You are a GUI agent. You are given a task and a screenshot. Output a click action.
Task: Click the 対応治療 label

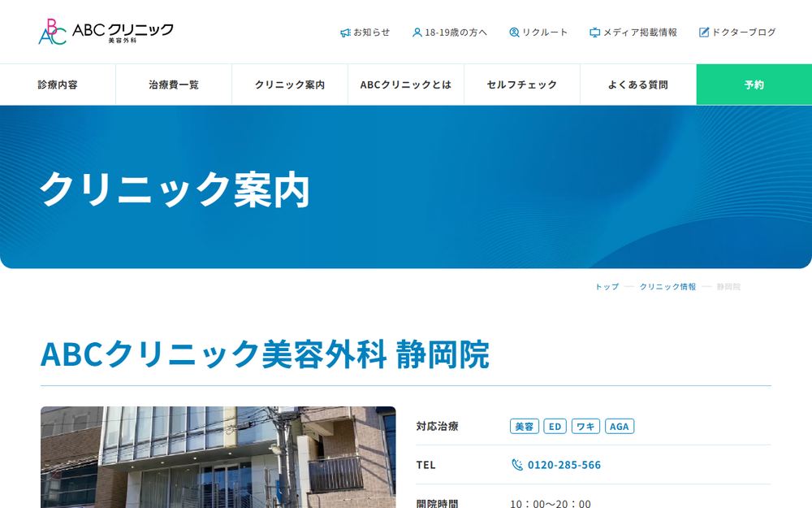click(437, 426)
